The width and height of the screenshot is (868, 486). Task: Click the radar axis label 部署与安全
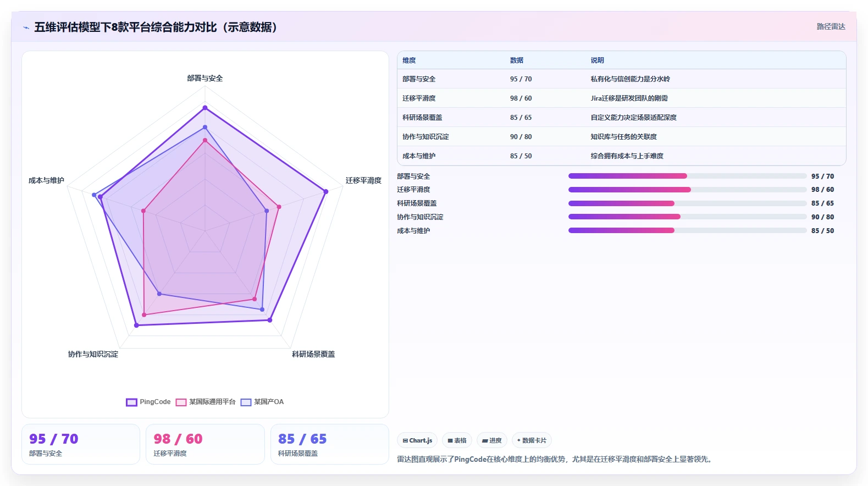pos(205,79)
